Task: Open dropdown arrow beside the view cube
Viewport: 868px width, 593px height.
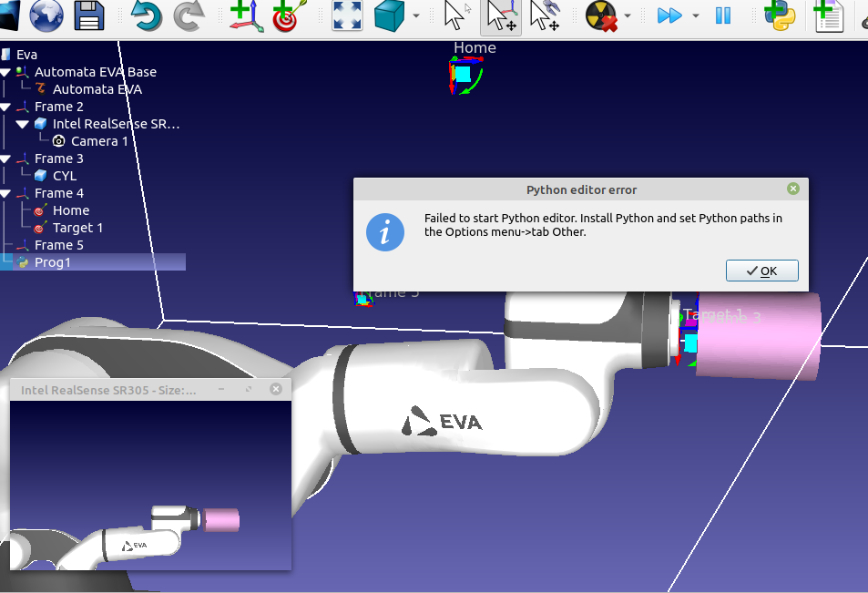Action: [416, 15]
